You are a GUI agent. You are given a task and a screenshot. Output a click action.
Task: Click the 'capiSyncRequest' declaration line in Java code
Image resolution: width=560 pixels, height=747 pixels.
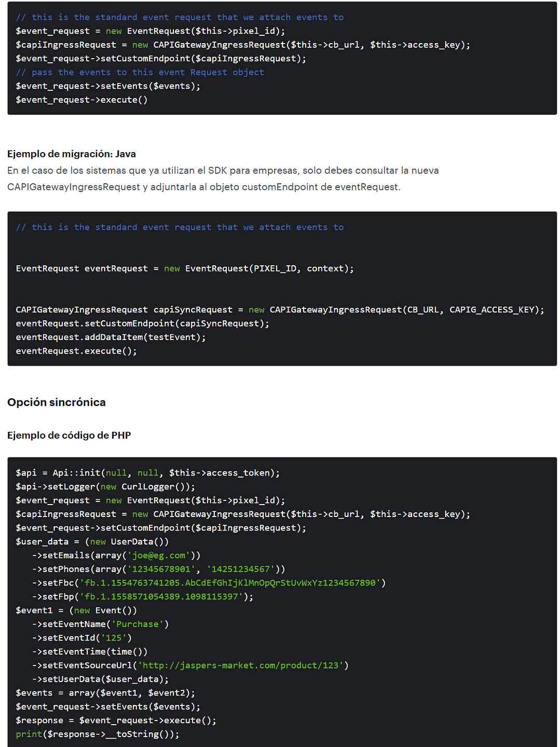[280, 309]
